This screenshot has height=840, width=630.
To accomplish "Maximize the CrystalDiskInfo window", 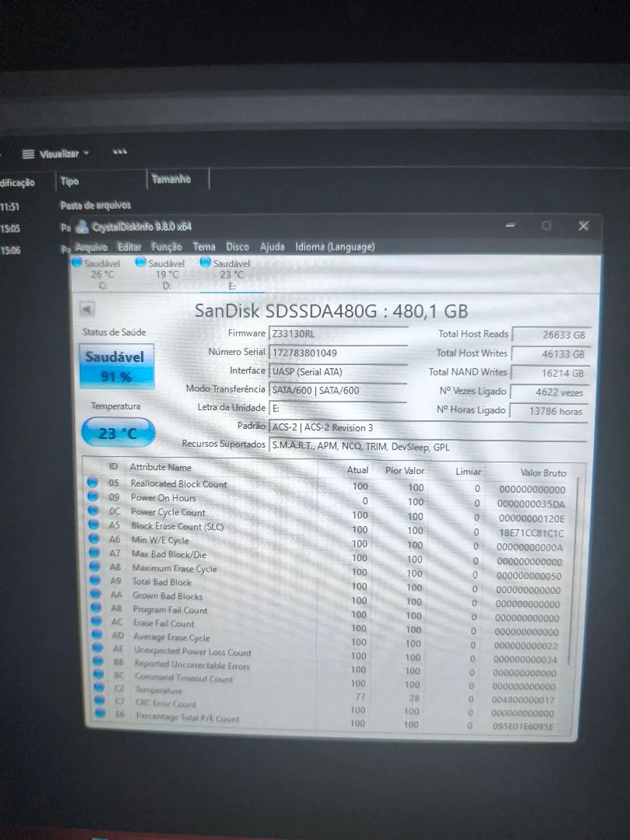I will (x=546, y=226).
